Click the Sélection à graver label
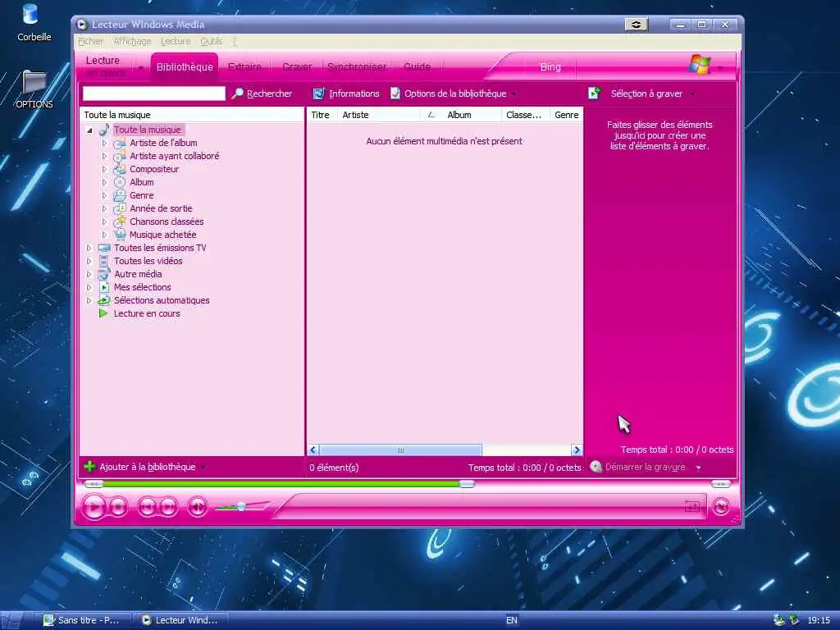840x630 pixels. (646, 94)
